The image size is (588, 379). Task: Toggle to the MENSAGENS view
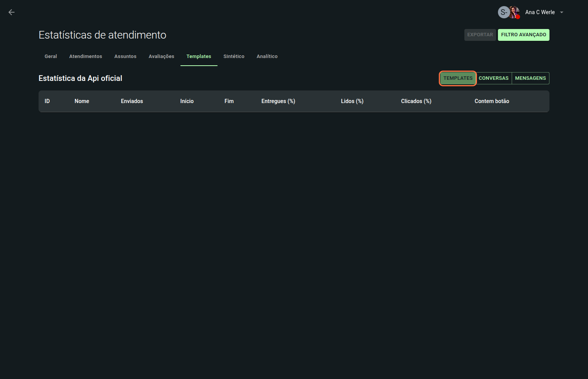coord(530,78)
